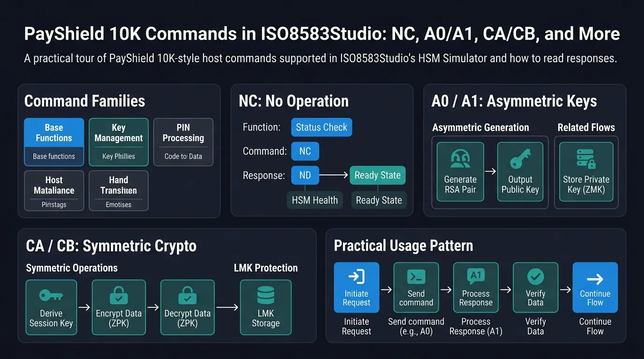This screenshot has height=359, width=644.
Task: Click the LMK Protection label
Action: [266, 268]
